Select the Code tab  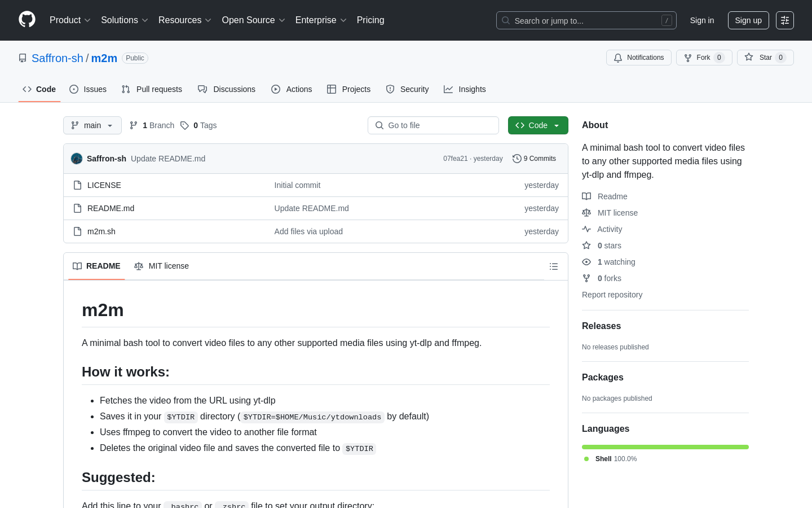39,89
